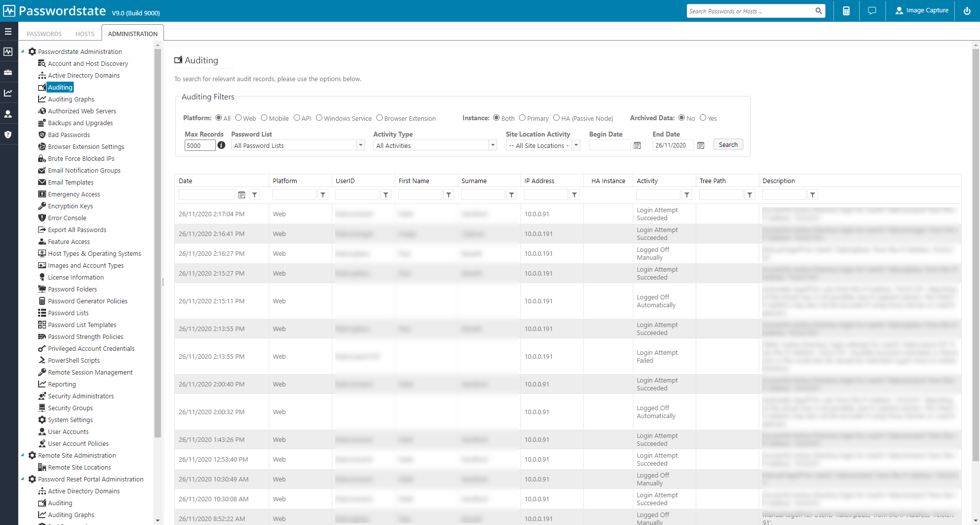Click the Search Passwords or Hosts field
Screen dimensions: 980x525
click(x=750, y=11)
